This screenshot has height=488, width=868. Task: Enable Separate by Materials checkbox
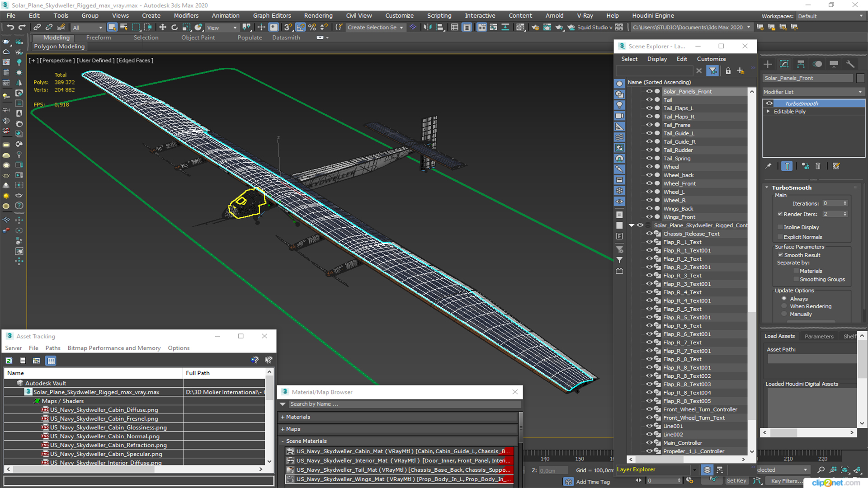(796, 271)
